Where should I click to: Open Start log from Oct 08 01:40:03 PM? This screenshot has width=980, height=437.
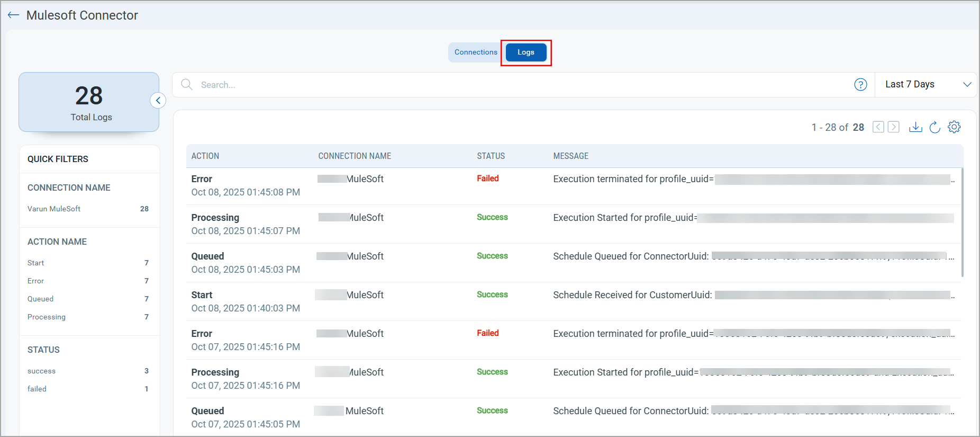[574, 302]
